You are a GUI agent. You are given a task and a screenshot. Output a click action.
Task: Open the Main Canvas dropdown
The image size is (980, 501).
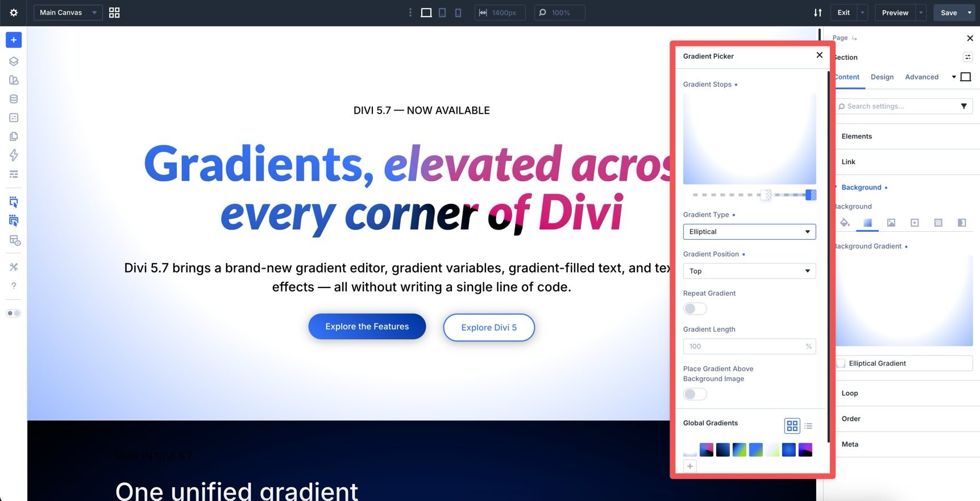click(x=68, y=12)
